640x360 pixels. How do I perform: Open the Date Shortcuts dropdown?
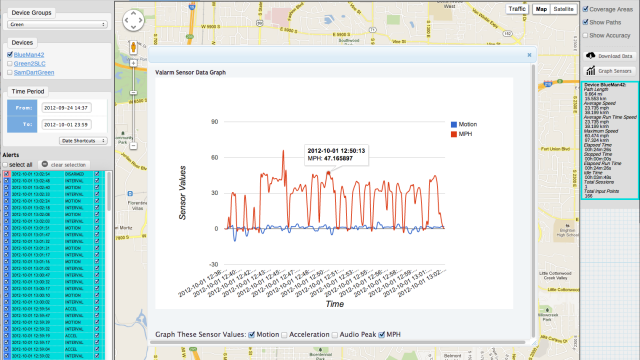click(x=83, y=141)
